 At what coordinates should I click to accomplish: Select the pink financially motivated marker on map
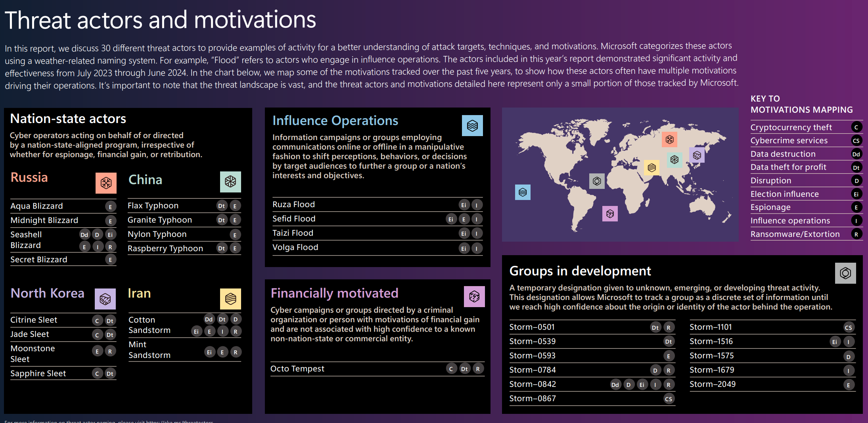pos(610,214)
